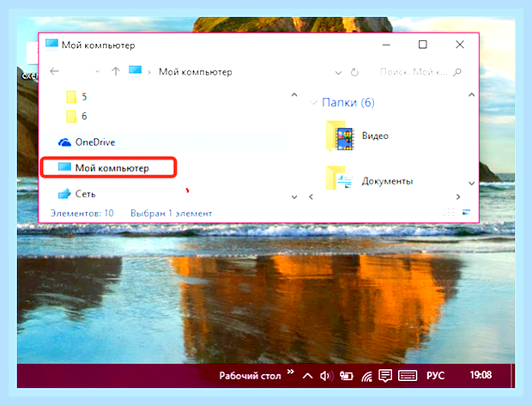This screenshot has height=405, width=532.
Task: Open volume speaker icon in tray
Action: [326, 376]
